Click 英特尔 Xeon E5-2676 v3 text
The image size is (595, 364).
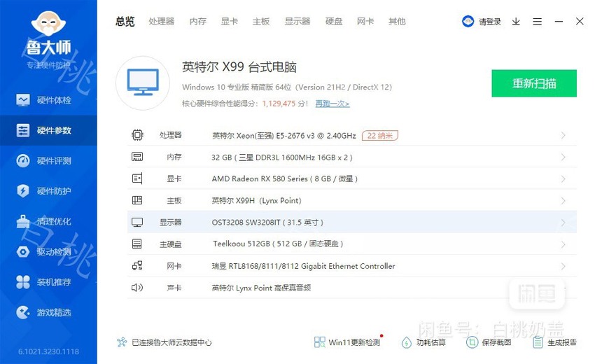(x=283, y=136)
